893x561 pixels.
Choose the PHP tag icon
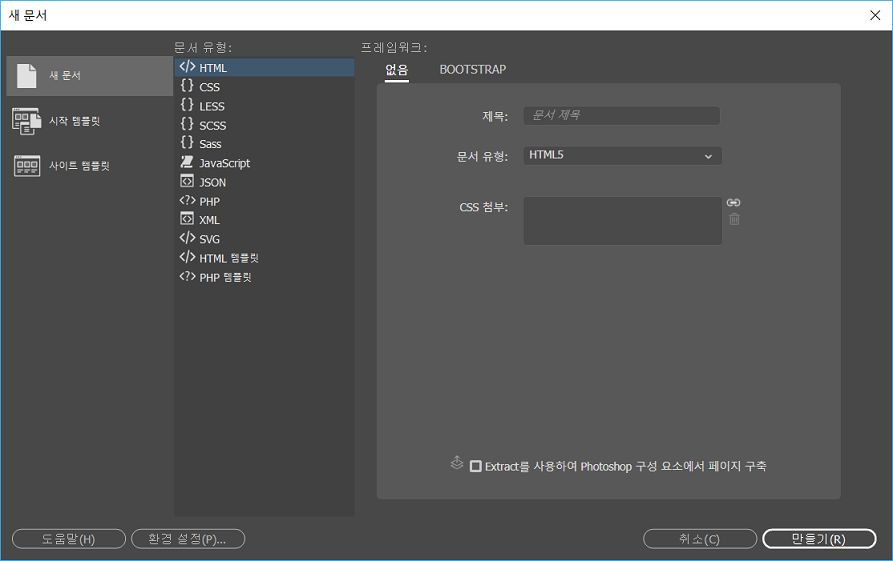pyautogui.click(x=187, y=200)
